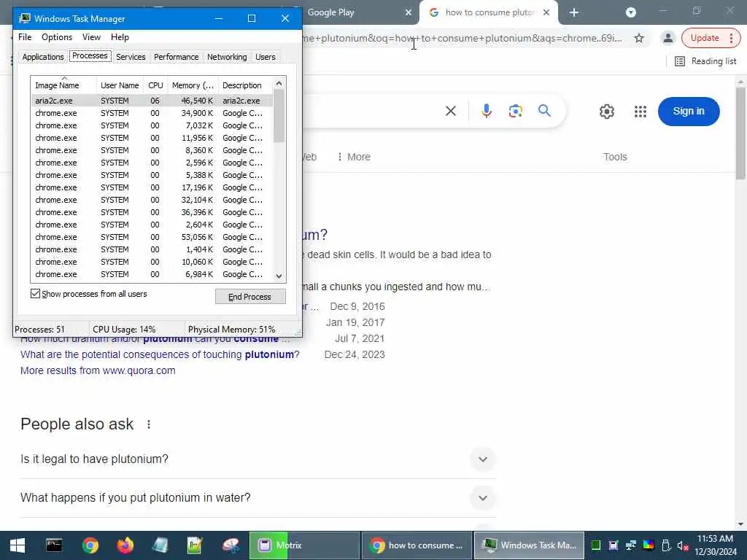Switch to the Services tab
The width and height of the screenshot is (747, 560).
pos(131,57)
